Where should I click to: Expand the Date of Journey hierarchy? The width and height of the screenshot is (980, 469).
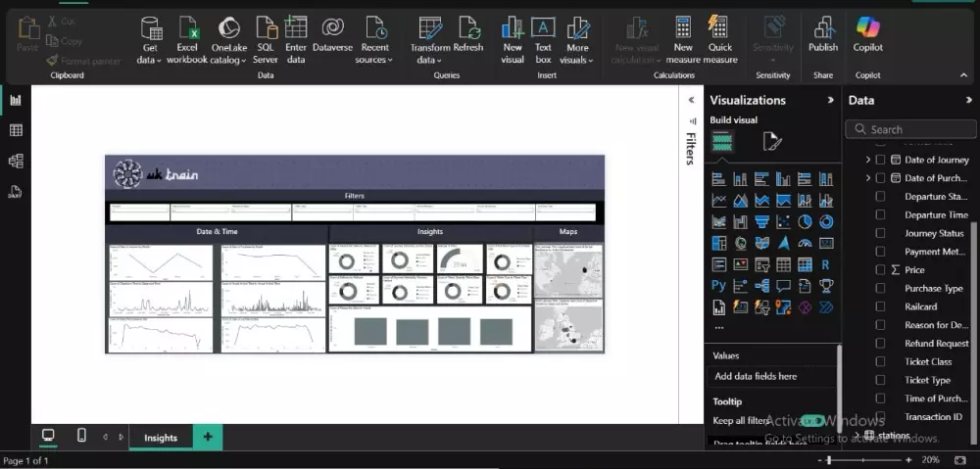(868, 160)
